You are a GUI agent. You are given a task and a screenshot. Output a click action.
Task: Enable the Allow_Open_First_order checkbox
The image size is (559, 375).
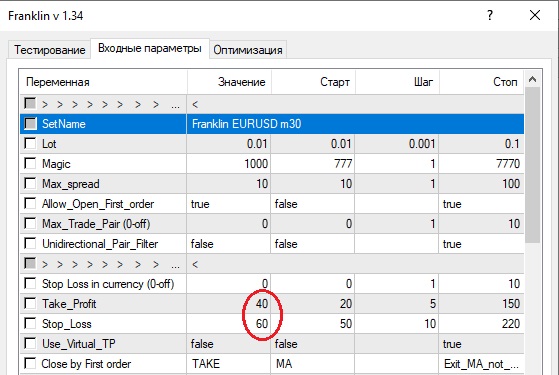[30, 204]
